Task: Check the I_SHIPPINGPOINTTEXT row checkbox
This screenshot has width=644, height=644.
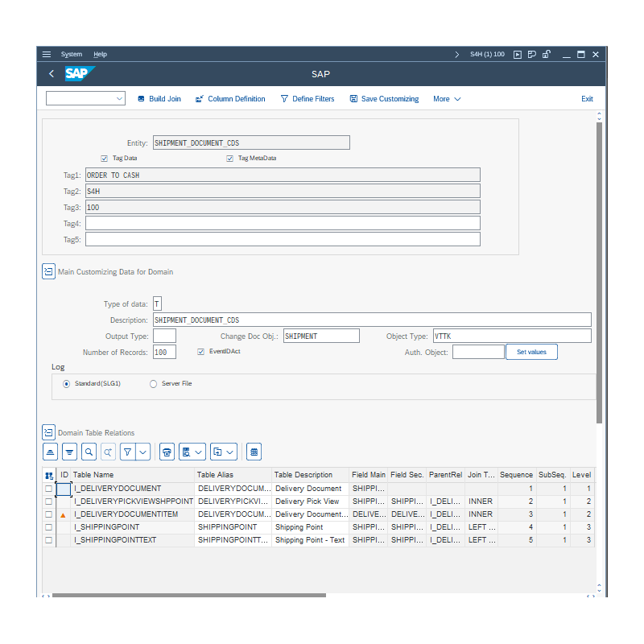Action: tap(48, 540)
